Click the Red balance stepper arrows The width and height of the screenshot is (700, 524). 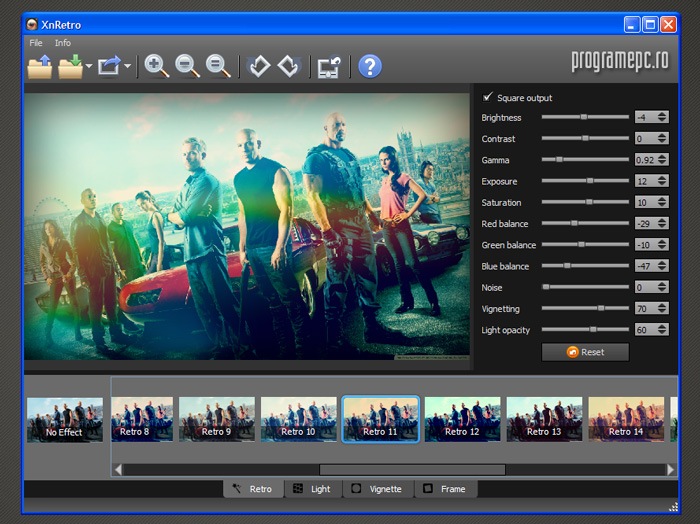point(662,223)
